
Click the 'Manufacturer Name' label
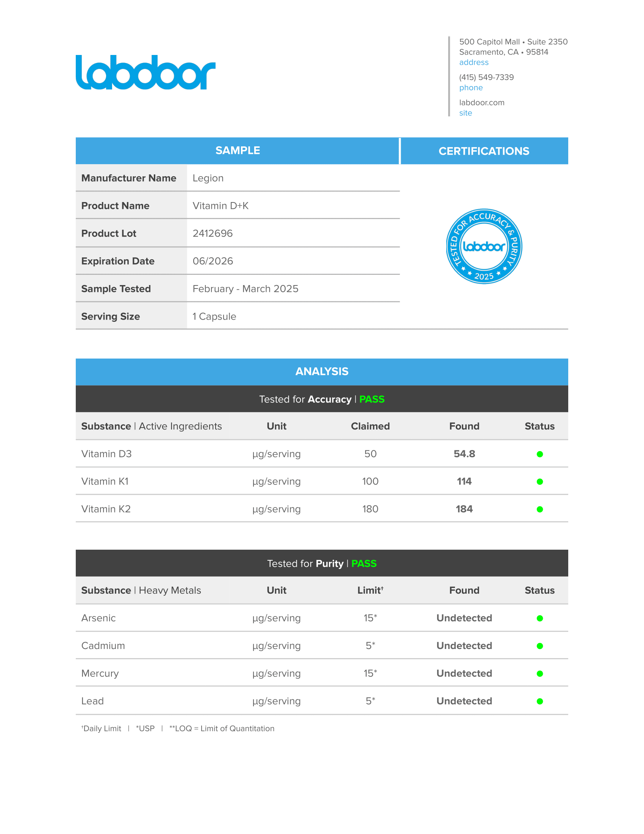[x=128, y=178]
